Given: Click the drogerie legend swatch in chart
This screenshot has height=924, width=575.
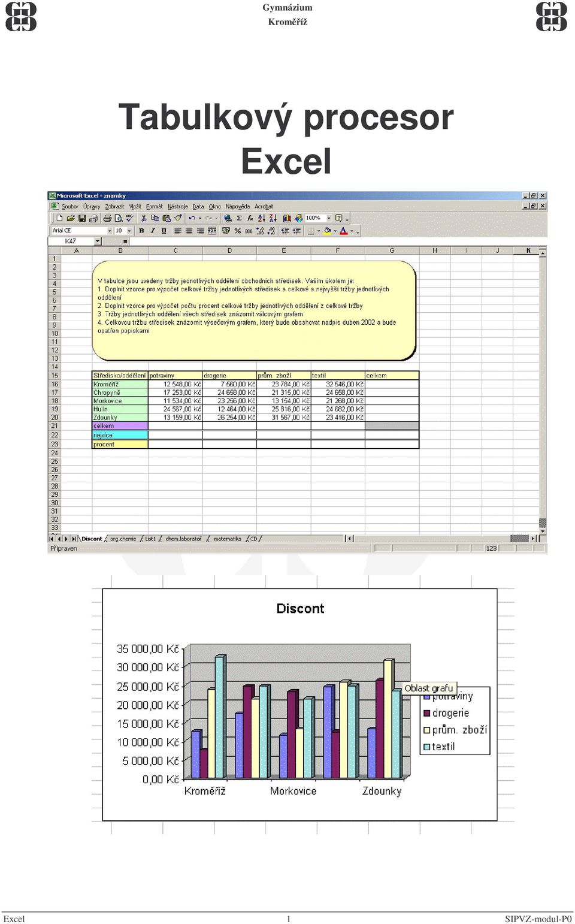Looking at the screenshot, I should click(427, 713).
